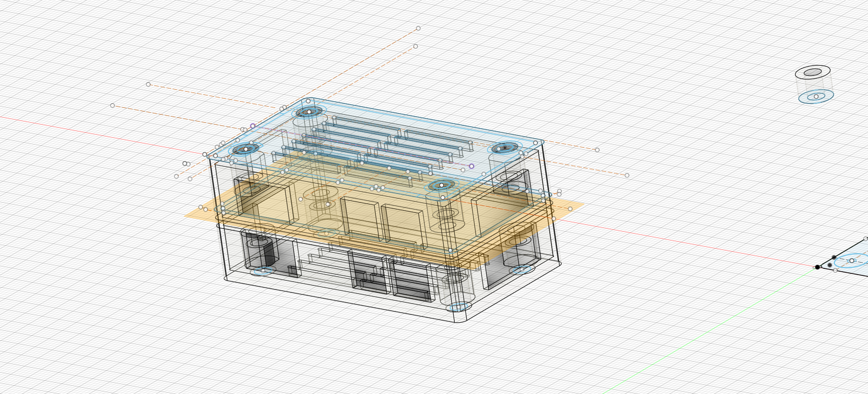
Task: Click the purple sketch point at the lid's left edge
Action: (253, 126)
